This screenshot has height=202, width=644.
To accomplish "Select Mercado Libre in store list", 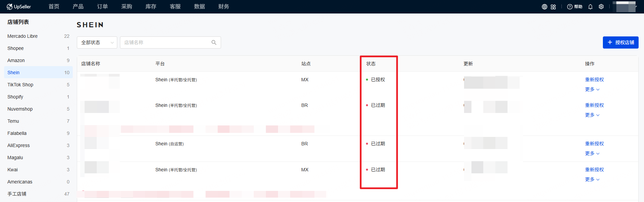I will point(23,36).
